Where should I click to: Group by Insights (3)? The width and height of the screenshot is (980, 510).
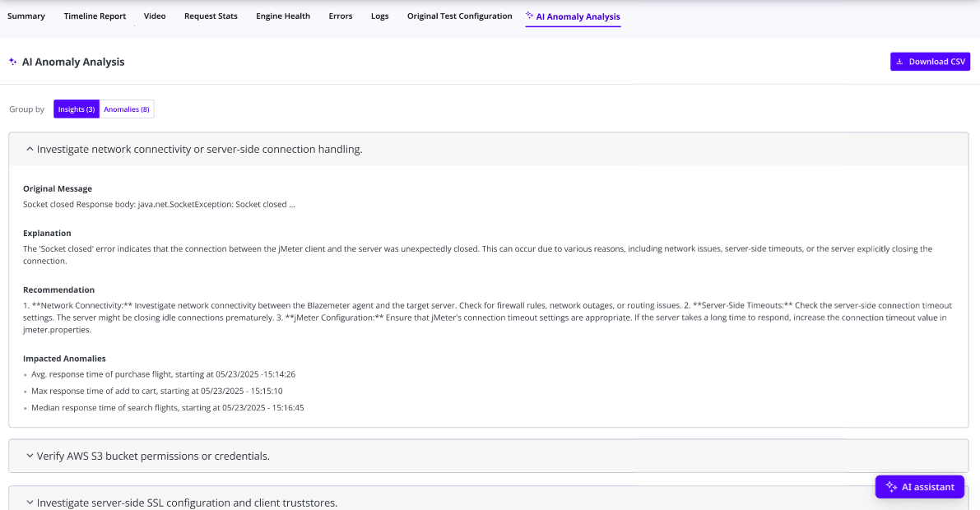(77, 109)
